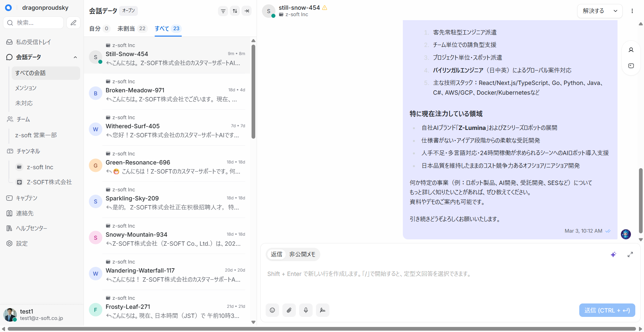Open the emoji picker in the reply box
Image resolution: width=644 pixels, height=332 pixels.
pos(272,310)
